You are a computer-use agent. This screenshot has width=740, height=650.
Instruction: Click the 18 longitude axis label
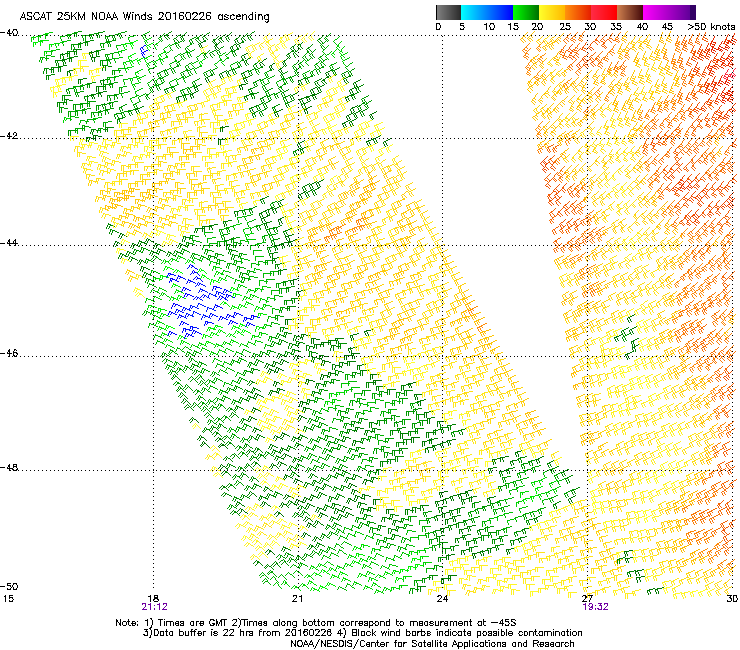point(153,599)
